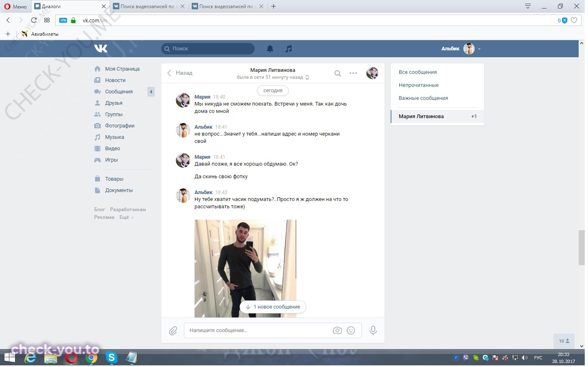The image size is (588, 367).
Task: Focus the Поиск search field
Action: pos(208,49)
